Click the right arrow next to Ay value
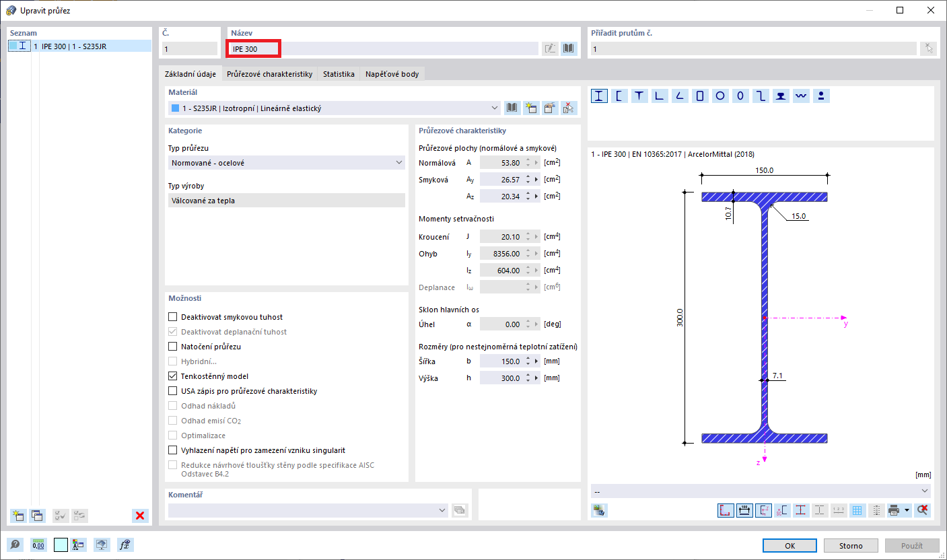Image resolution: width=947 pixels, height=560 pixels. (536, 180)
